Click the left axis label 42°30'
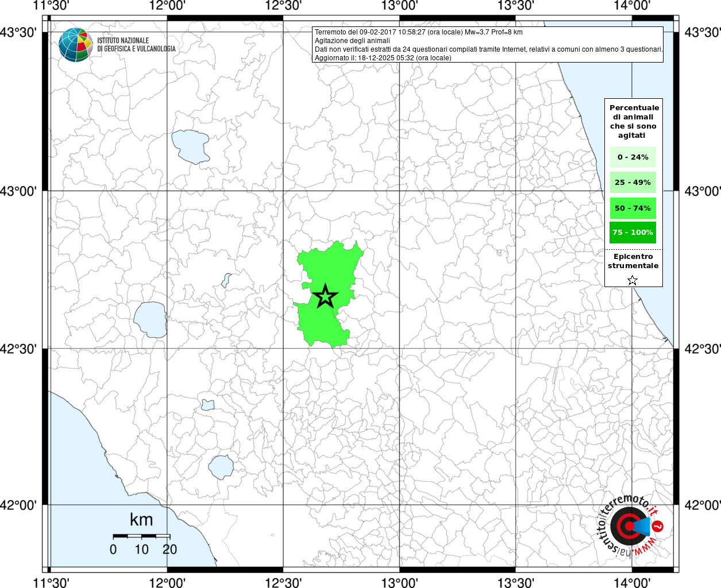The image size is (721, 588). (18, 349)
